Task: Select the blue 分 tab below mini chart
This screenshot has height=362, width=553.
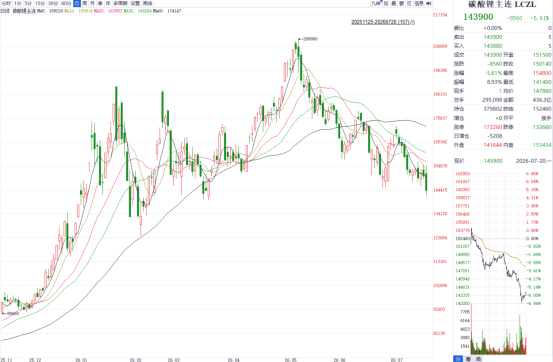Action: click(457, 359)
